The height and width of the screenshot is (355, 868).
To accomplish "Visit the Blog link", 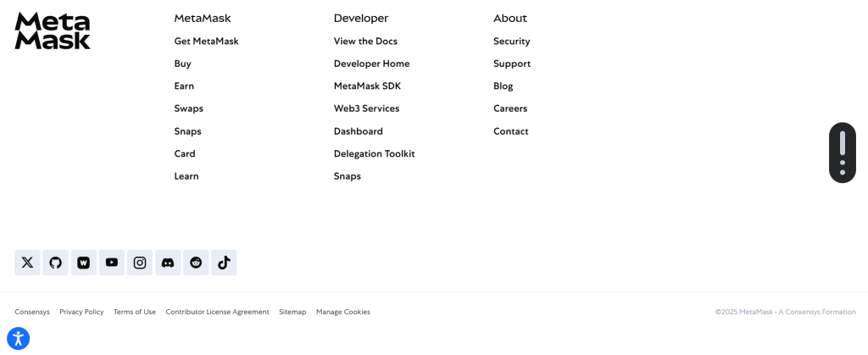I will point(504,86).
